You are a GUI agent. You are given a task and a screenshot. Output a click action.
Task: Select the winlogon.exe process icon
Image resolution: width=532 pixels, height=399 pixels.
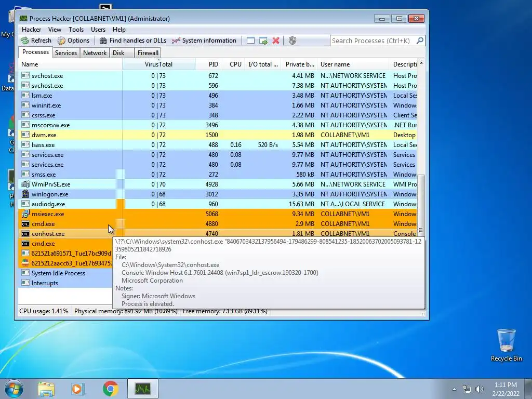click(25, 194)
